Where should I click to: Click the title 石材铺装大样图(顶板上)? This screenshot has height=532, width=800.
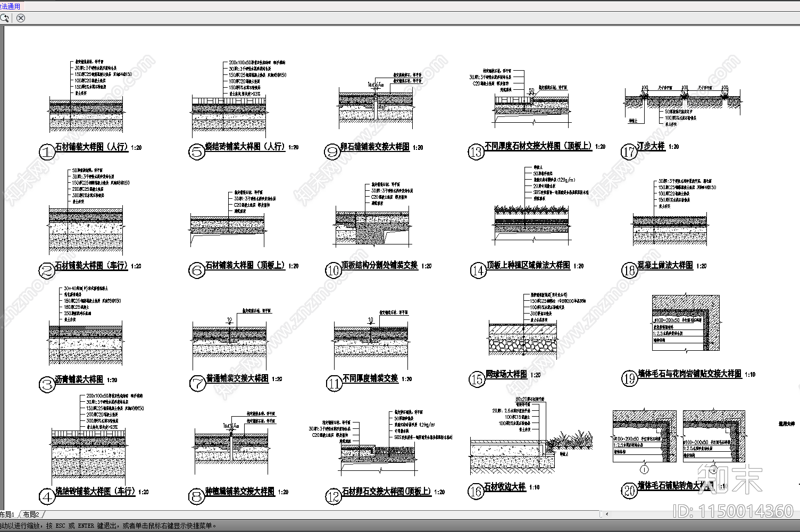(246, 265)
